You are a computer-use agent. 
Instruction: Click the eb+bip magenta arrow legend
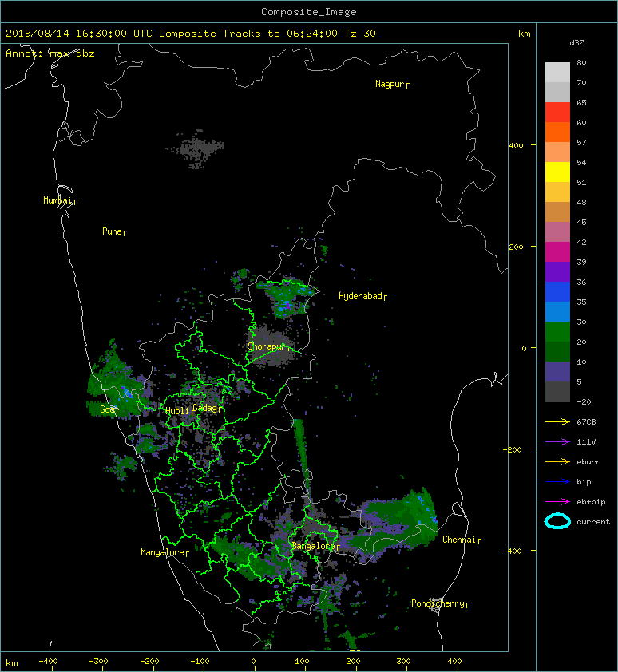click(557, 502)
